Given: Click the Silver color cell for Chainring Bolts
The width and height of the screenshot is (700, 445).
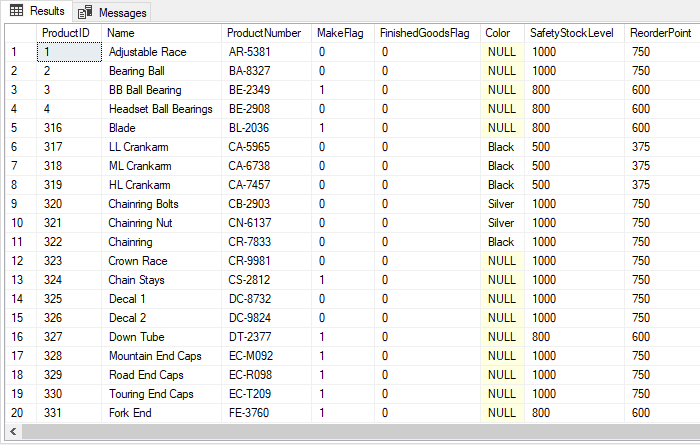Looking at the screenshot, I should click(500, 204).
